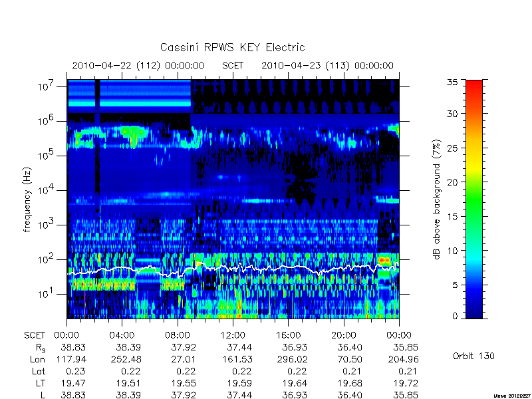Click the 10^2 frequency axis label
532x399 pixels.
click(x=45, y=259)
